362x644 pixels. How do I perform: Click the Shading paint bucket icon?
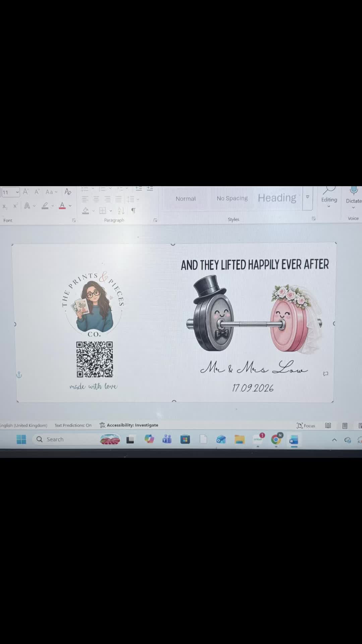86,211
